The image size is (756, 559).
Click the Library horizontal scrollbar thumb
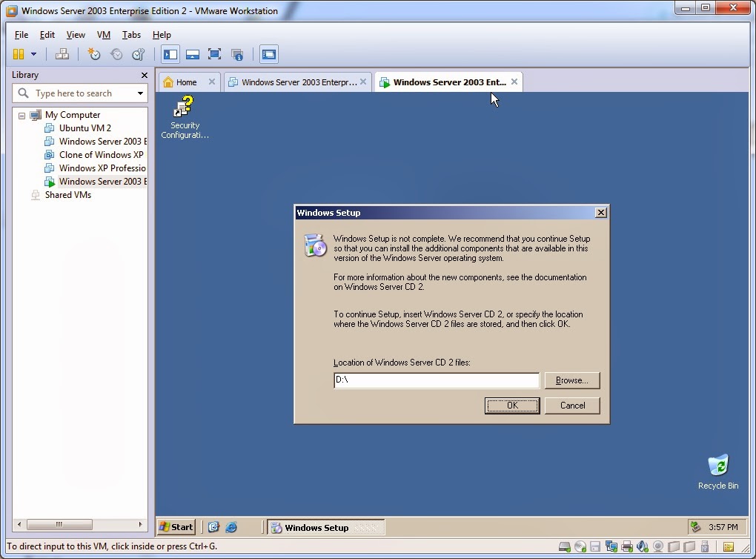coord(59,524)
